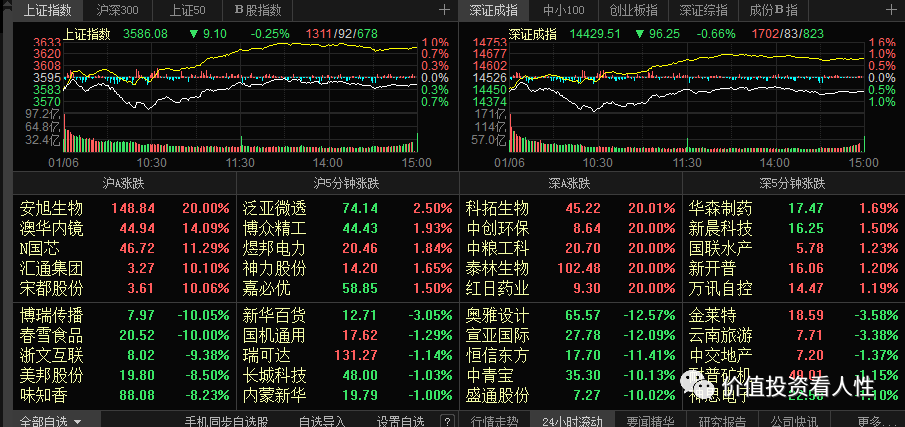Select stock 美邦股份
The width and height of the screenshot is (905, 427).
51,376
